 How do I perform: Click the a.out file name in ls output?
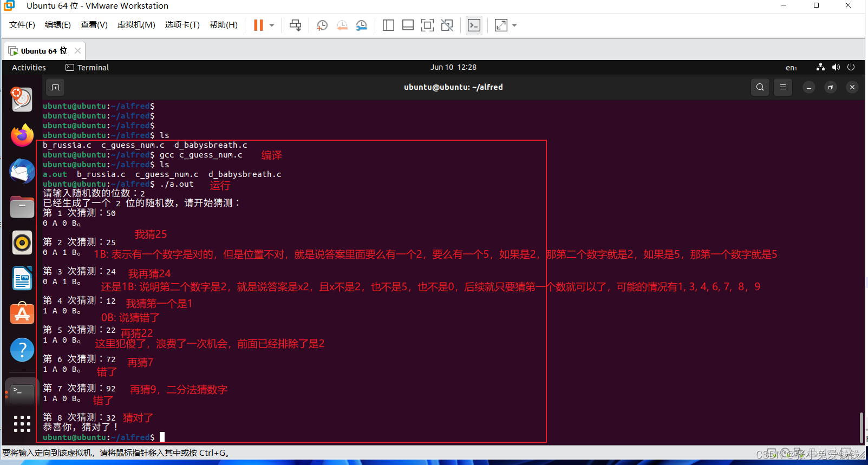tap(55, 174)
